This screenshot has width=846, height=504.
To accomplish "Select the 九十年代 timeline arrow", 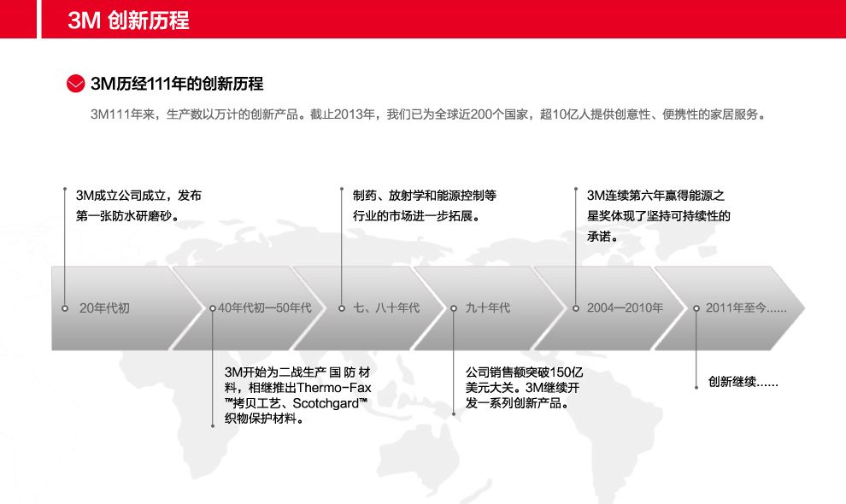I will [x=490, y=308].
